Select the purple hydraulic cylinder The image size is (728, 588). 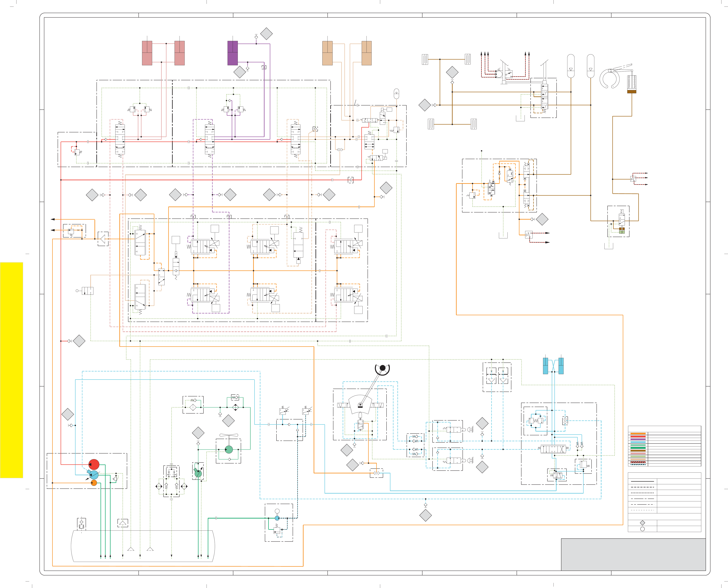(233, 53)
